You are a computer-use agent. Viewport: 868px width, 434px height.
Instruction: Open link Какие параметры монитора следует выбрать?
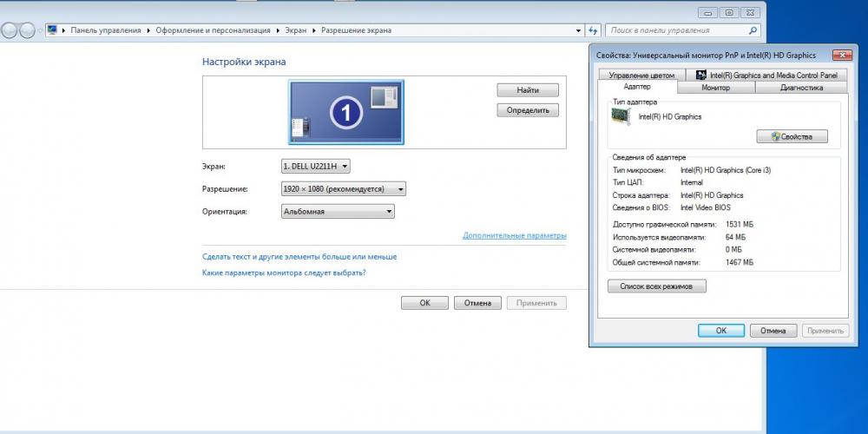(284, 273)
